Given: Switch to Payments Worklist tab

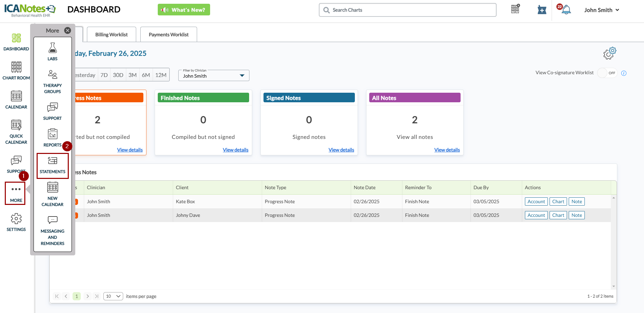Looking at the screenshot, I should [x=168, y=35].
